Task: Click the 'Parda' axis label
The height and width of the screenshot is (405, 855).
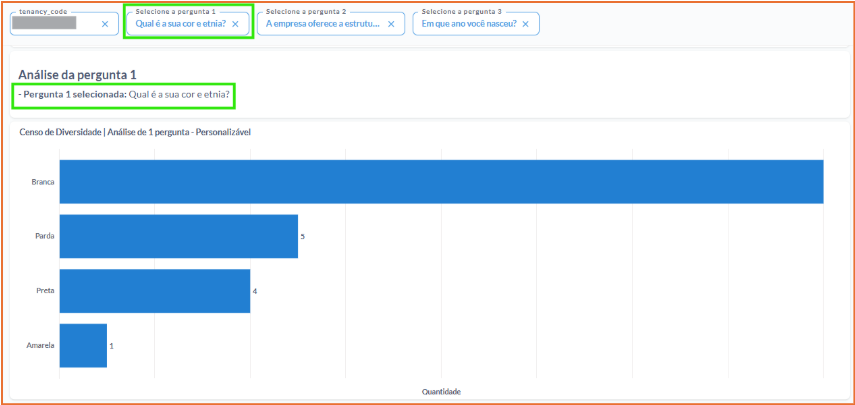Action: [x=44, y=236]
